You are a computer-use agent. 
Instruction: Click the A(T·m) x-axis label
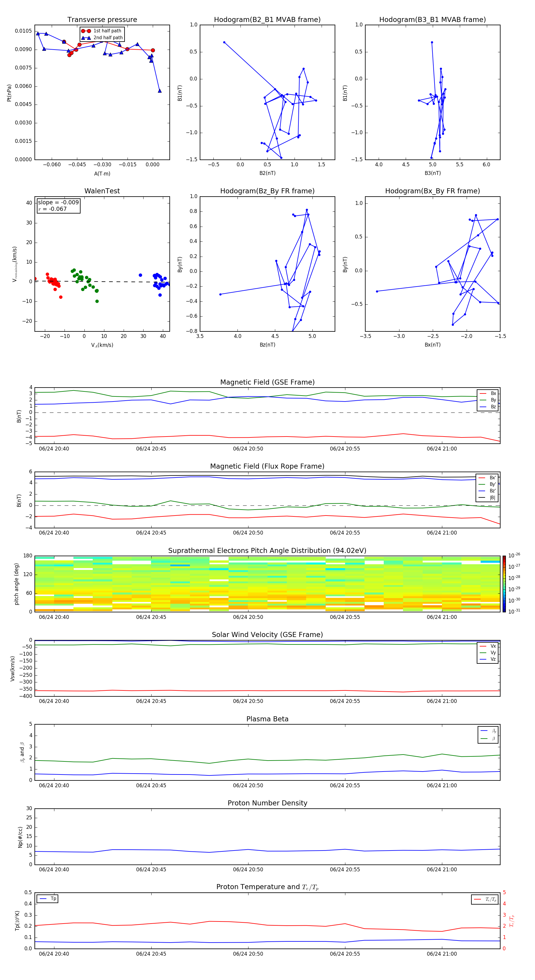(x=102, y=174)
